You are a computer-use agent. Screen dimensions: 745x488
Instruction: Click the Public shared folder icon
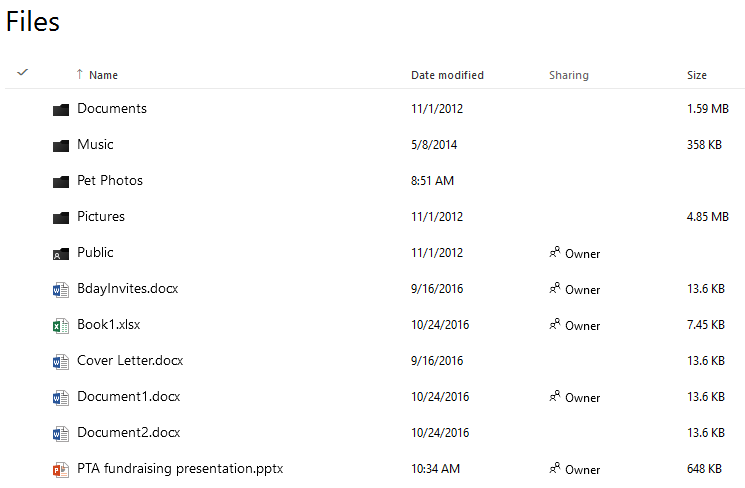[x=61, y=254]
